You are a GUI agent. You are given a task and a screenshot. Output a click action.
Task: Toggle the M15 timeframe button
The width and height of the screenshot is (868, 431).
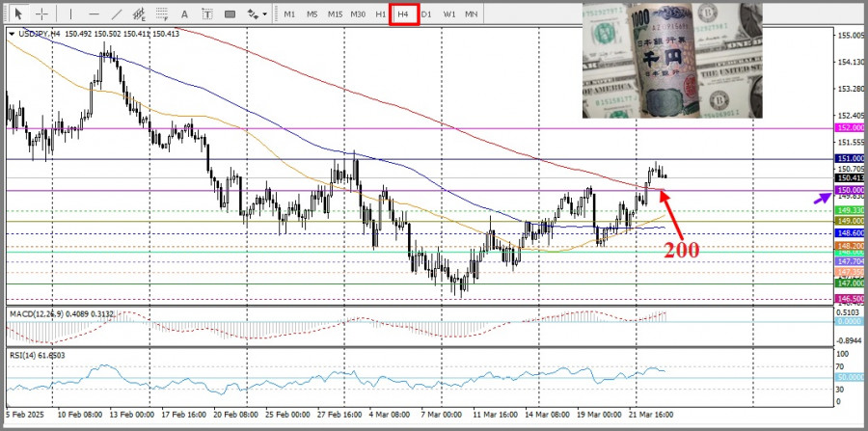pyautogui.click(x=335, y=14)
